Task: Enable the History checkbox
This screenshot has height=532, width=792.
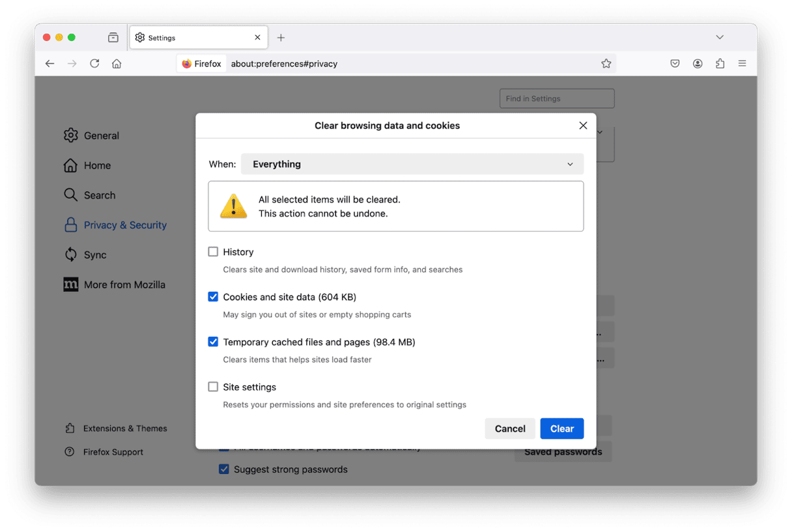Action: click(x=213, y=251)
